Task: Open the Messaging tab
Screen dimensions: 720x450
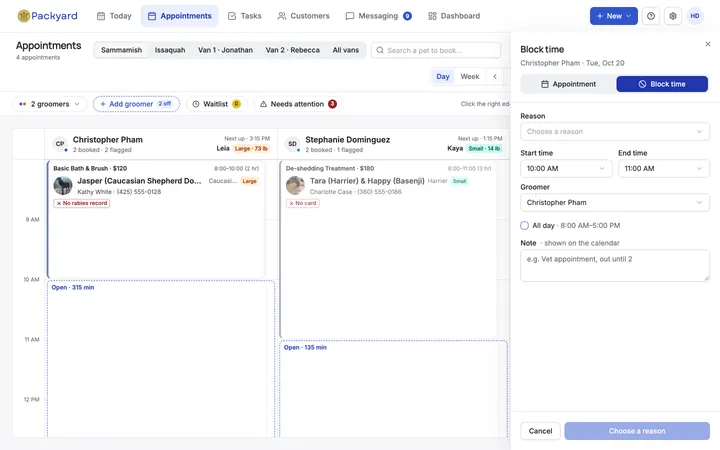Action: pyautogui.click(x=378, y=16)
